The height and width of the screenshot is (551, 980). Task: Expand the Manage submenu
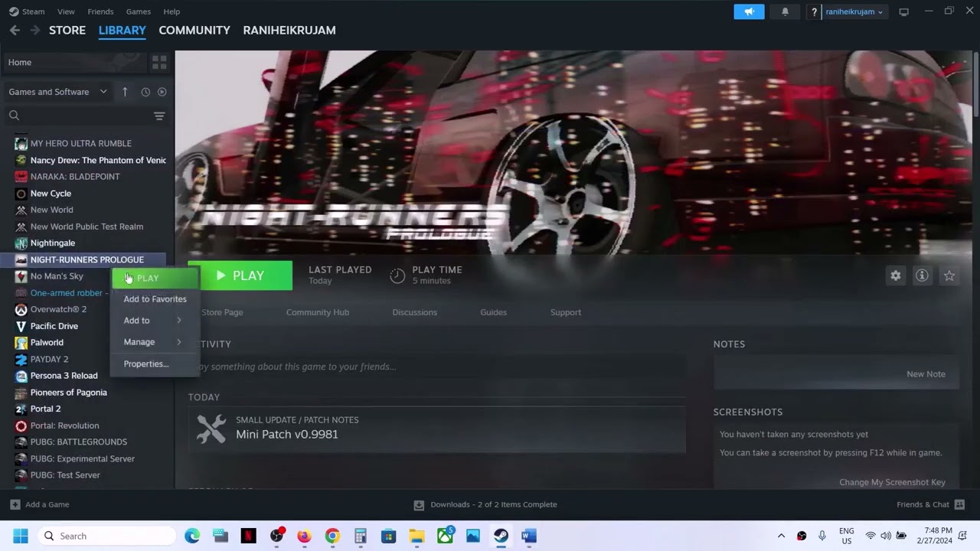(x=155, y=342)
